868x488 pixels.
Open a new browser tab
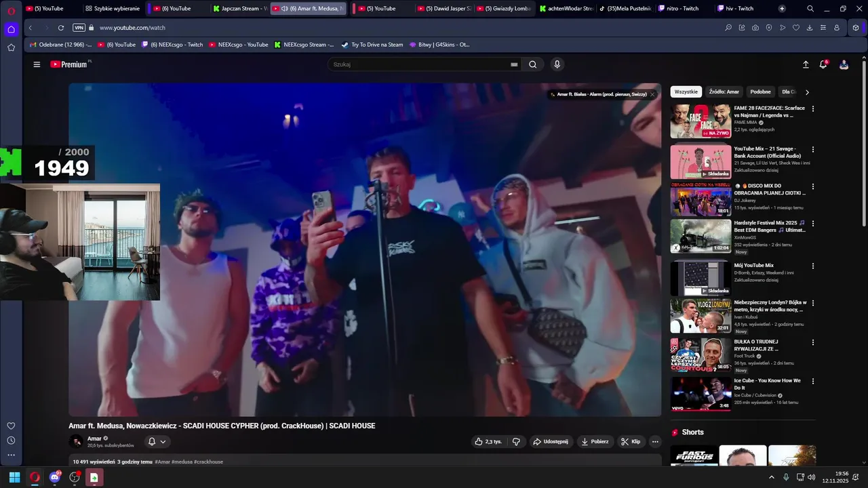782,9
